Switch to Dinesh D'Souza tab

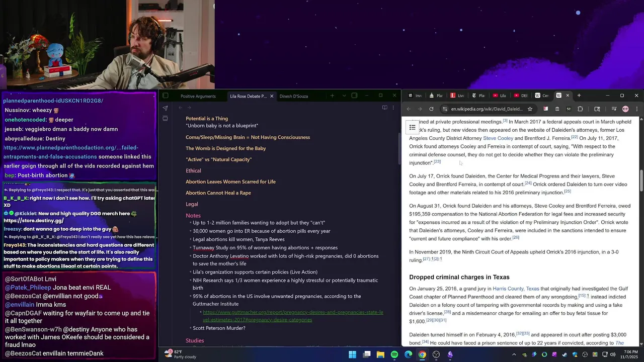coord(294,96)
